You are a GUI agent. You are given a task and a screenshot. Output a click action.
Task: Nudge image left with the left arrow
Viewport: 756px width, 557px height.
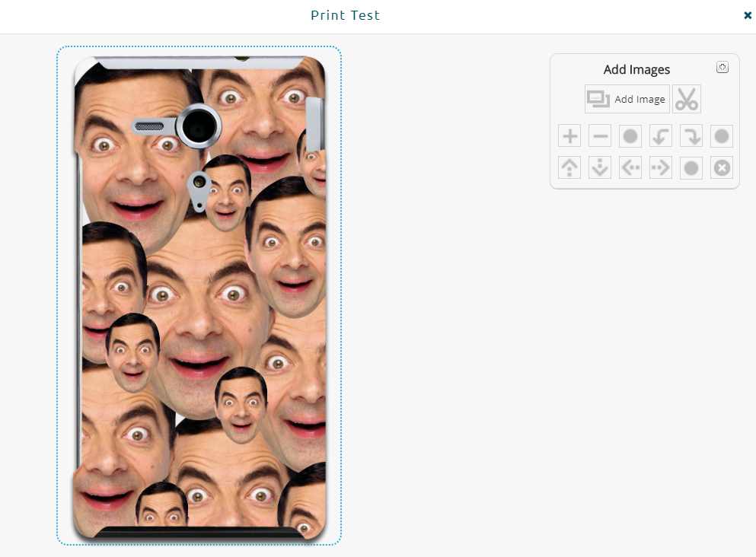pyautogui.click(x=630, y=167)
